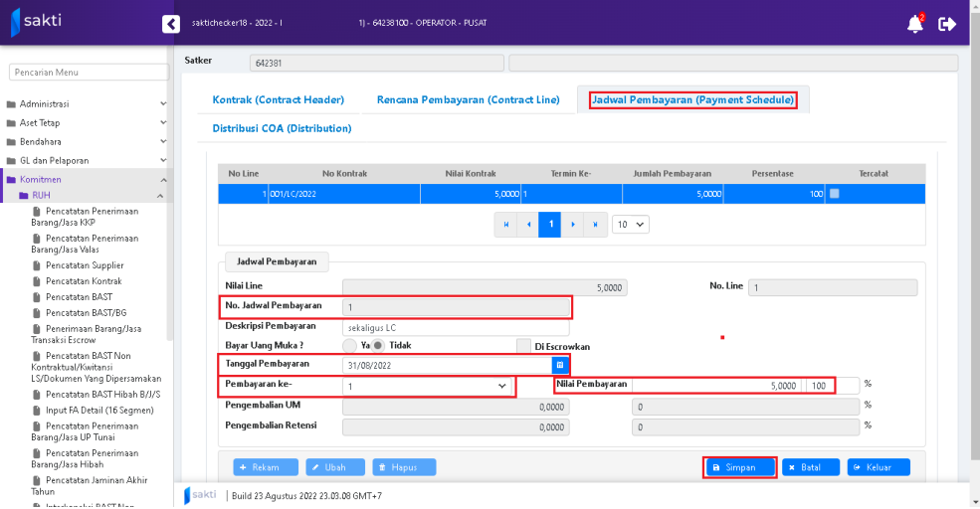
Task: Open Pencatatan Supplier in sidebar
Action: pos(85,265)
